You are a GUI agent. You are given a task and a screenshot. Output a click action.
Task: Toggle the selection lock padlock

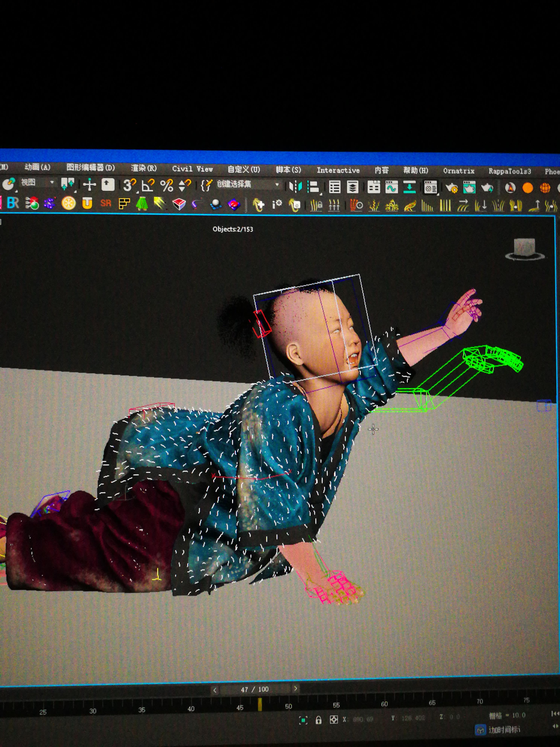pos(318,720)
